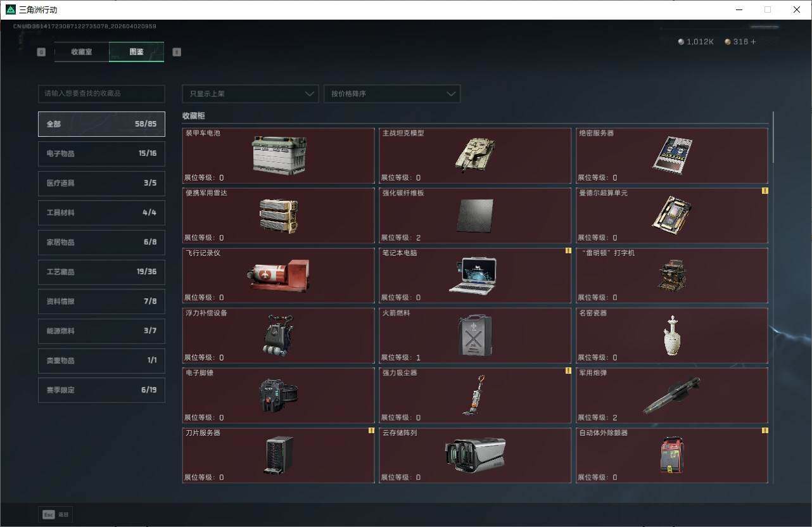
Task: Expand the 按价格降序 sort dropdown
Action: [391, 94]
